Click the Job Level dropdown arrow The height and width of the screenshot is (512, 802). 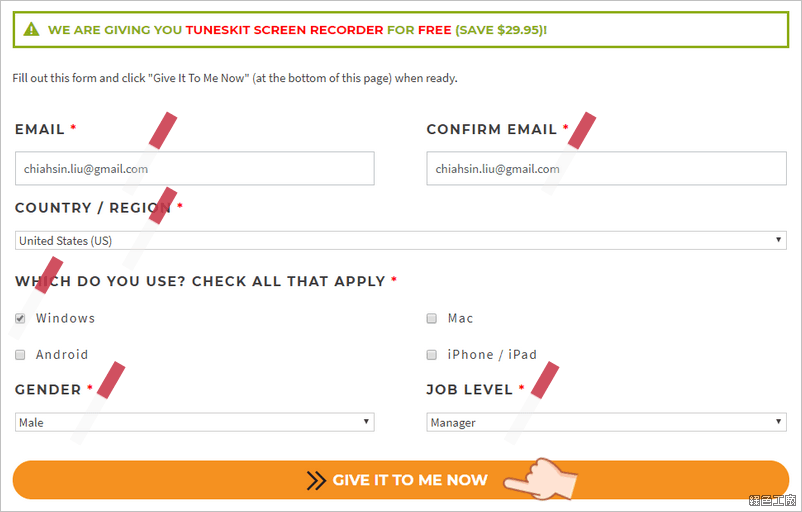(x=778, y=422)
